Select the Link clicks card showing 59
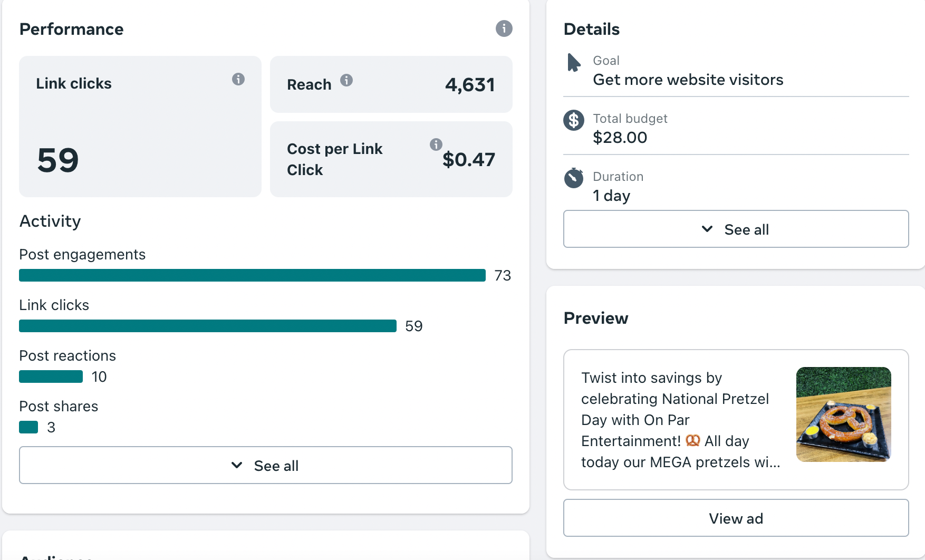 click(x=140, y=127)
